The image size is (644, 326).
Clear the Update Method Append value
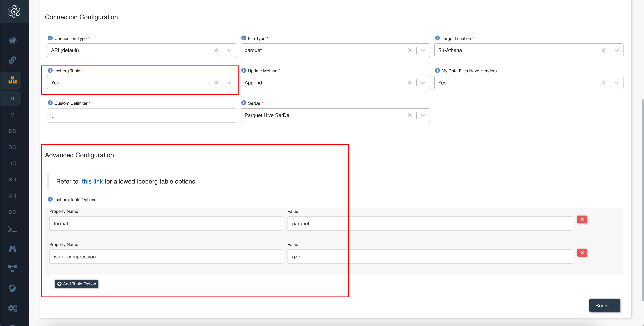coord(410,83)
